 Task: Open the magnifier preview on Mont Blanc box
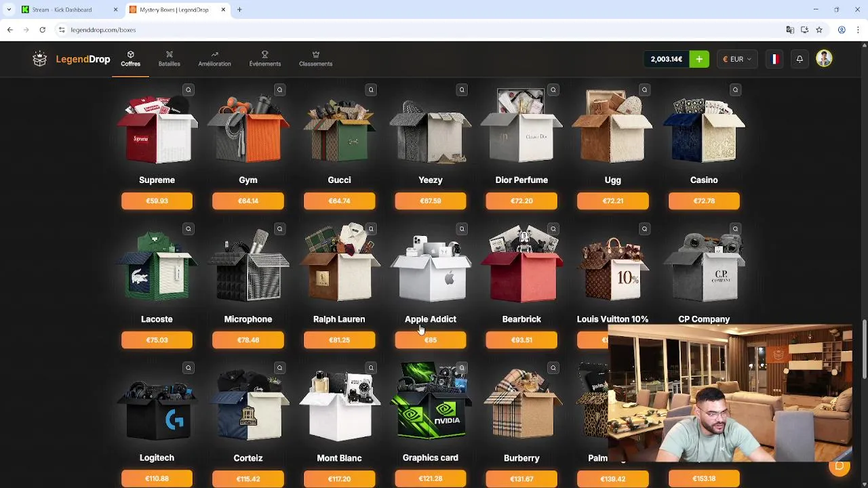pos(371,367)
